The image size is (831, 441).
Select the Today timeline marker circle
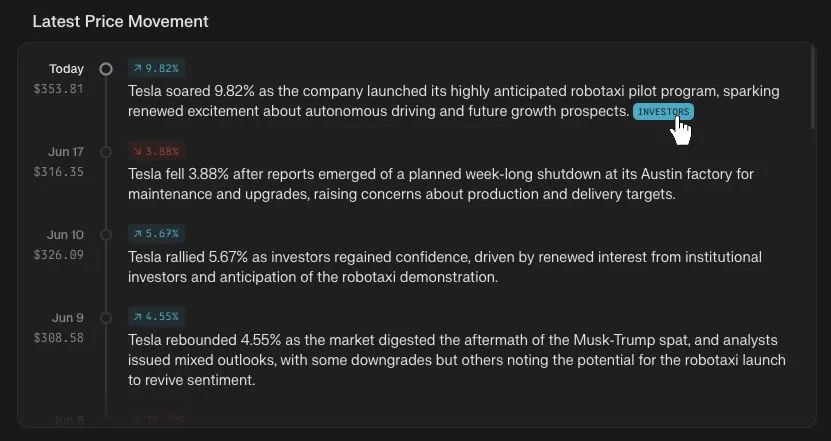pyautogui.click(x=106, y=69)
